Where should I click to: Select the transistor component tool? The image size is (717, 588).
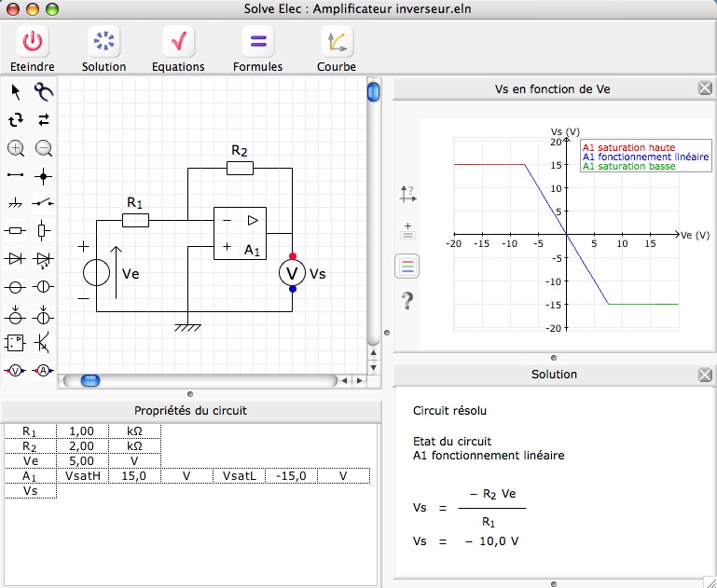coord(44,342)
